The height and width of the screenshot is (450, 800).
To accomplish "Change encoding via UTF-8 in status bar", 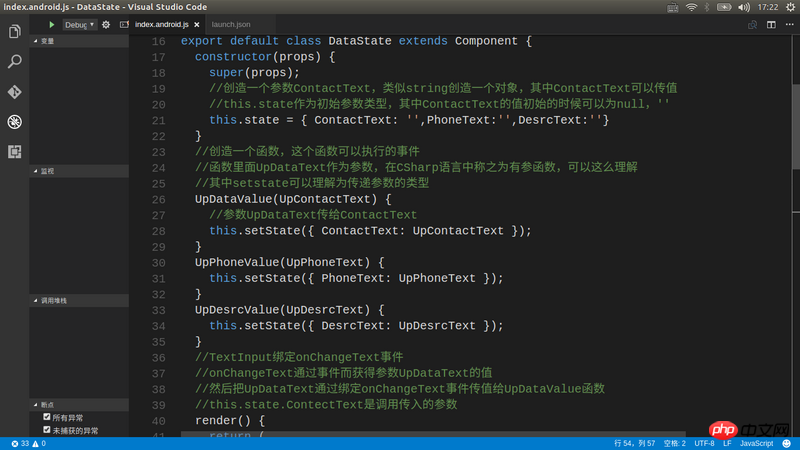I will (x=704, y=444).
